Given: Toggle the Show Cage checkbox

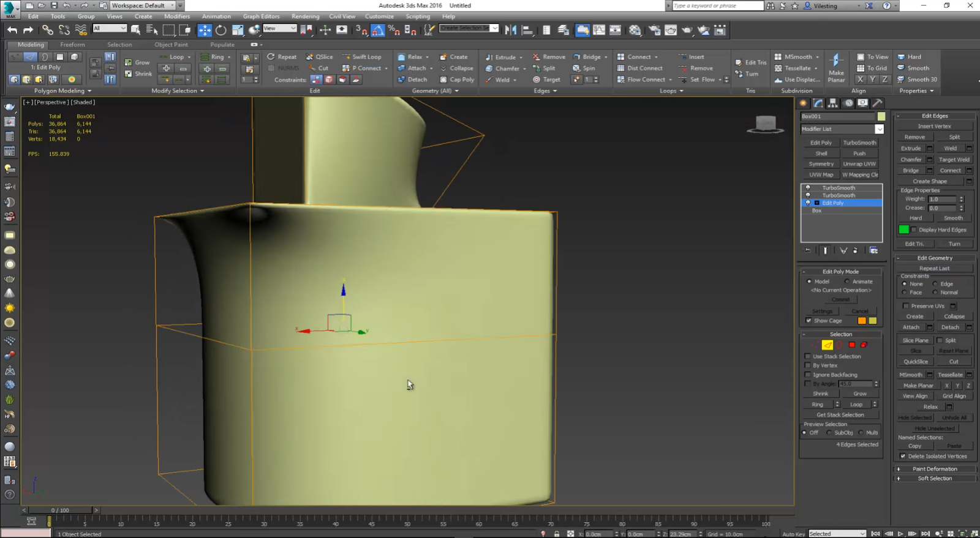Looking at the screenshot, I should [x=809, y=321].
